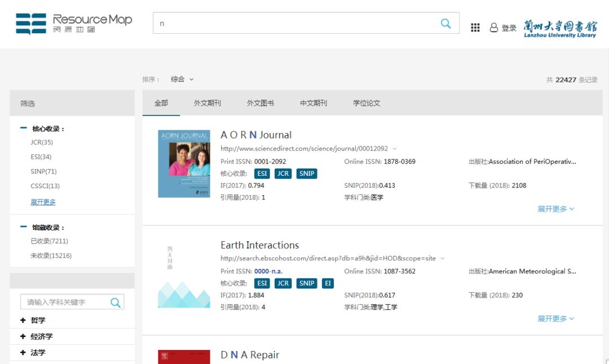609x364 pixels.
Task: Filter by 已收录(7211)
Action: pos(49,241)
